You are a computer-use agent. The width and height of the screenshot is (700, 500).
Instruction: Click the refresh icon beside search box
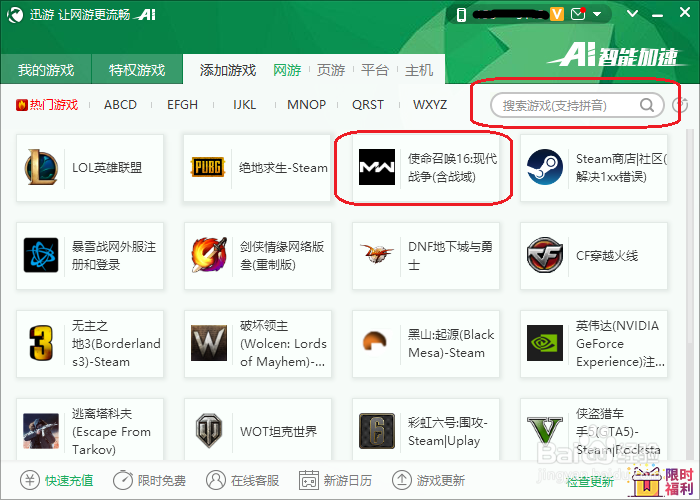click(680, 105)
